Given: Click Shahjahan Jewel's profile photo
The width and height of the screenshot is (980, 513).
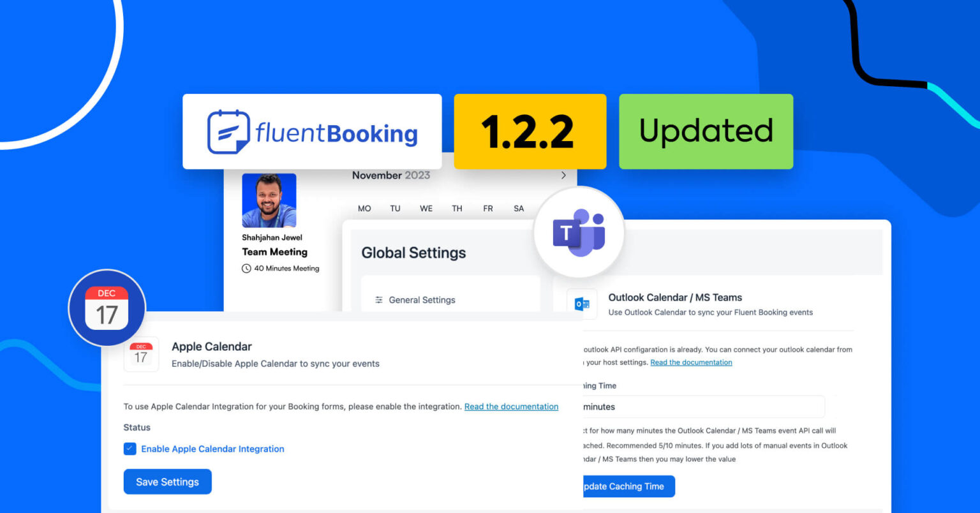Looking at the screenshot, I should 269,200.
